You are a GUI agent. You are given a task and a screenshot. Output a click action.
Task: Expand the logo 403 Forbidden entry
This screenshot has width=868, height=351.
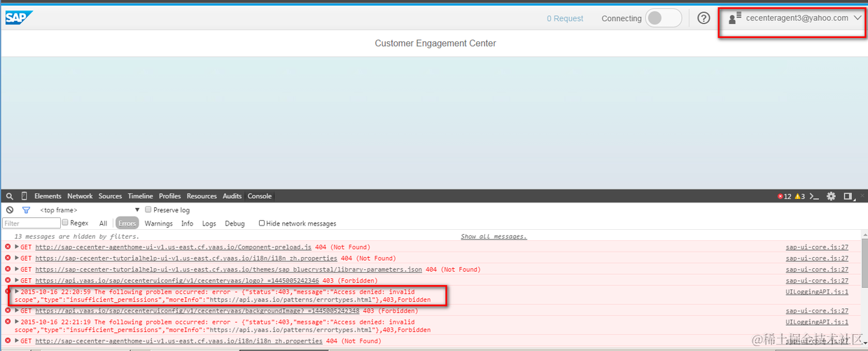point(17,280)
